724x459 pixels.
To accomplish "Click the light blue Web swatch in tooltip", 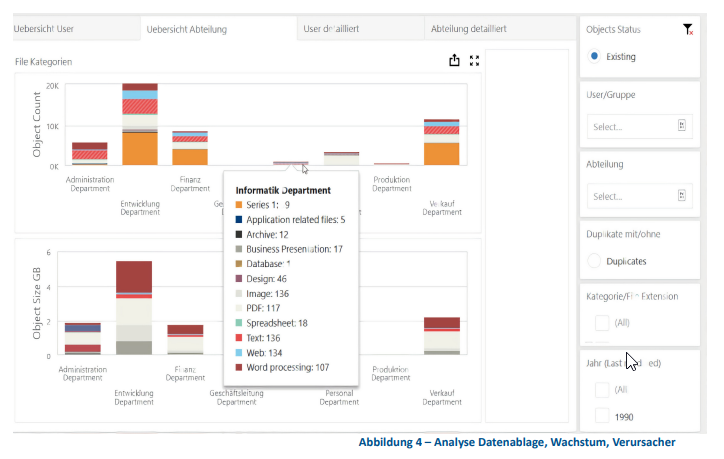I will click(x=239, y=353).
